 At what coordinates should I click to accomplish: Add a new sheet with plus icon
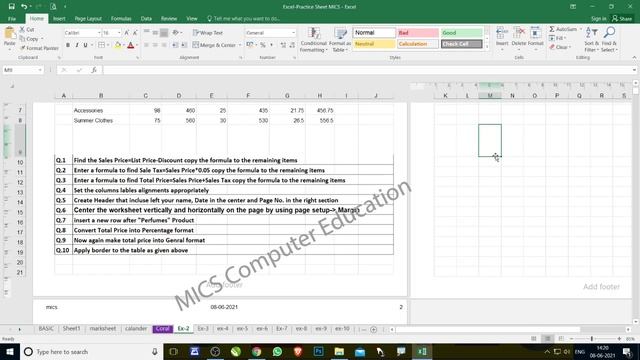pyautogui.click(x=373, y=329)
